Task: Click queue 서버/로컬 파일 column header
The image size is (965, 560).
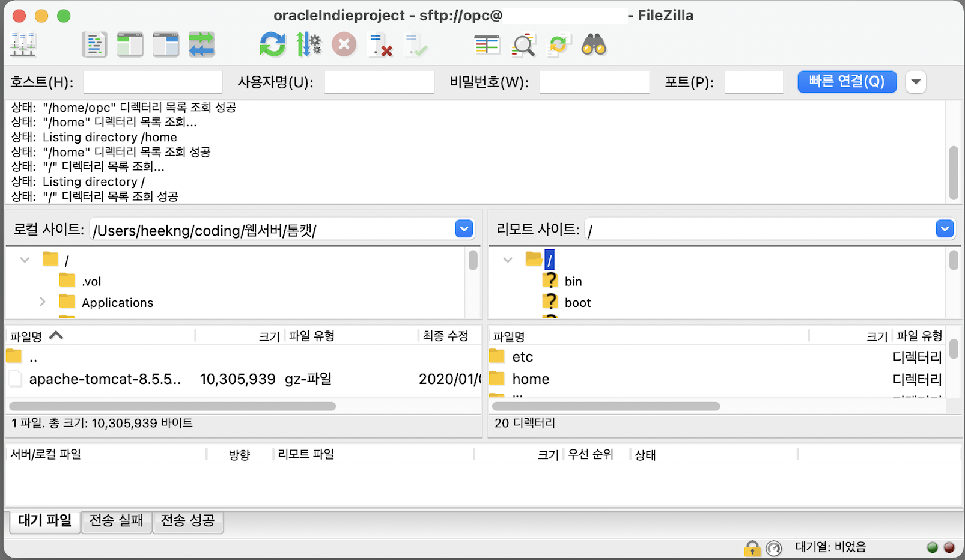Action: (x=106, y=455)
